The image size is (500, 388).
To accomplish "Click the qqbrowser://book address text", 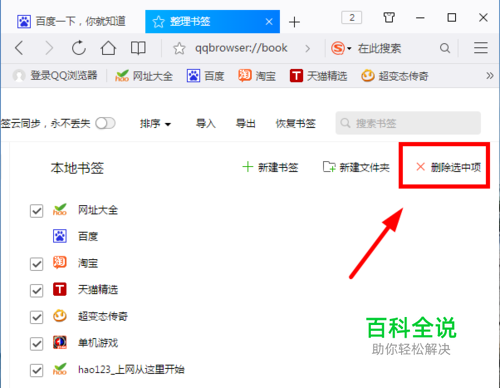I will pos(241,48).
